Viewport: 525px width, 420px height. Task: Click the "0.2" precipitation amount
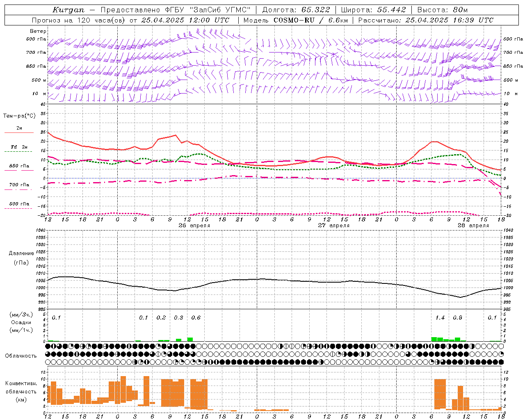(x=161, y=318)
